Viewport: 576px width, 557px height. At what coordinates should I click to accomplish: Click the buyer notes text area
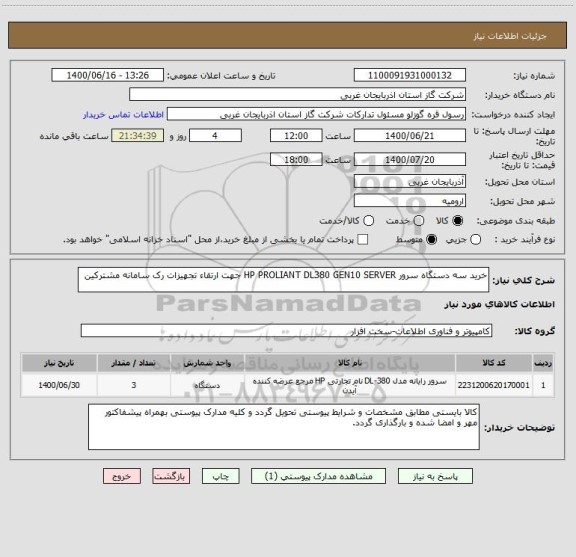point(284,427)
